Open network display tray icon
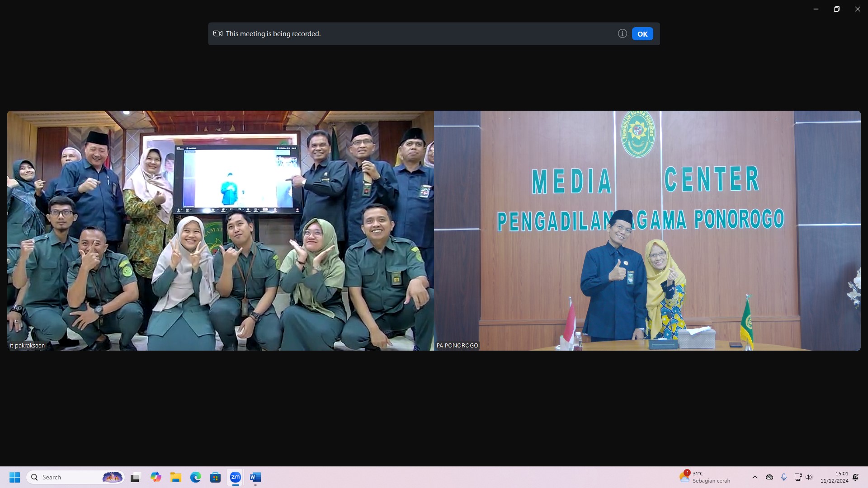 (798, 477)
